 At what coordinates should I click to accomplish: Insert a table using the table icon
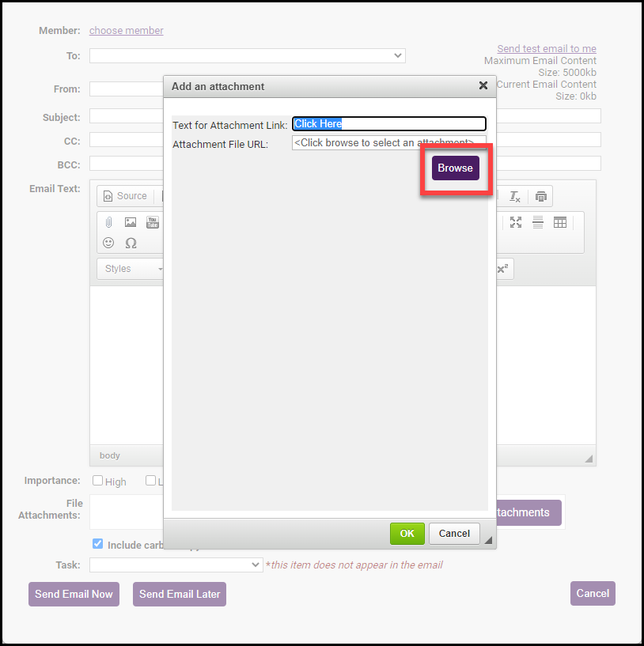click(x=560, y=222)
